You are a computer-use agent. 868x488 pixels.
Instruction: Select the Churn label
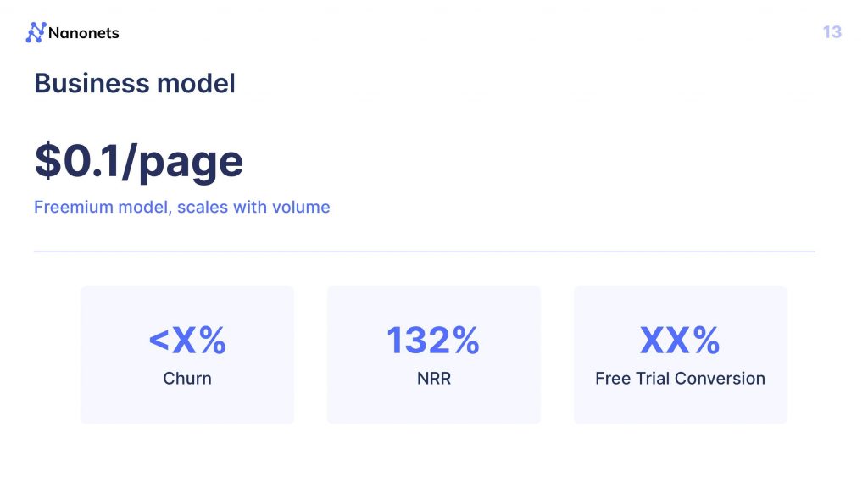coord(187,379)
